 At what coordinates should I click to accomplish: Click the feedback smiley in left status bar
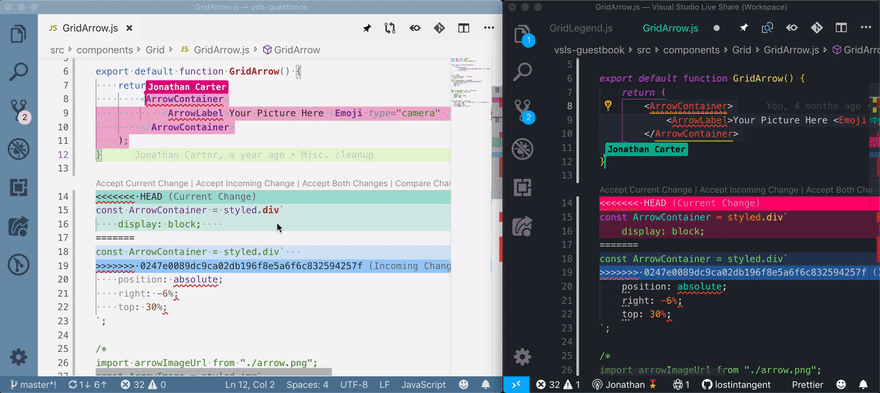tap(464, 385)
